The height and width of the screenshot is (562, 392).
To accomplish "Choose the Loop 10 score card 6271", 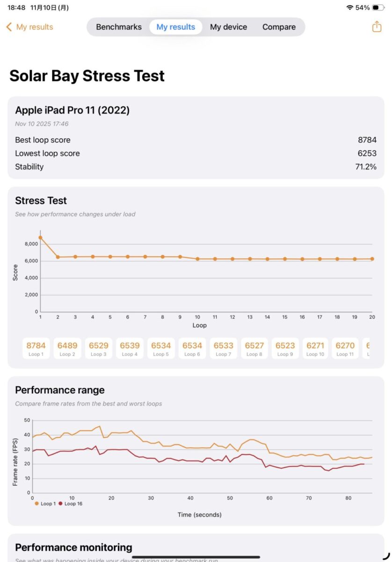I will click(x=315, y=348).
